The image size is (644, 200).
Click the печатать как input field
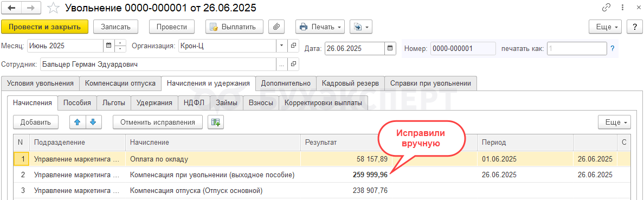(x=577, y=48)
